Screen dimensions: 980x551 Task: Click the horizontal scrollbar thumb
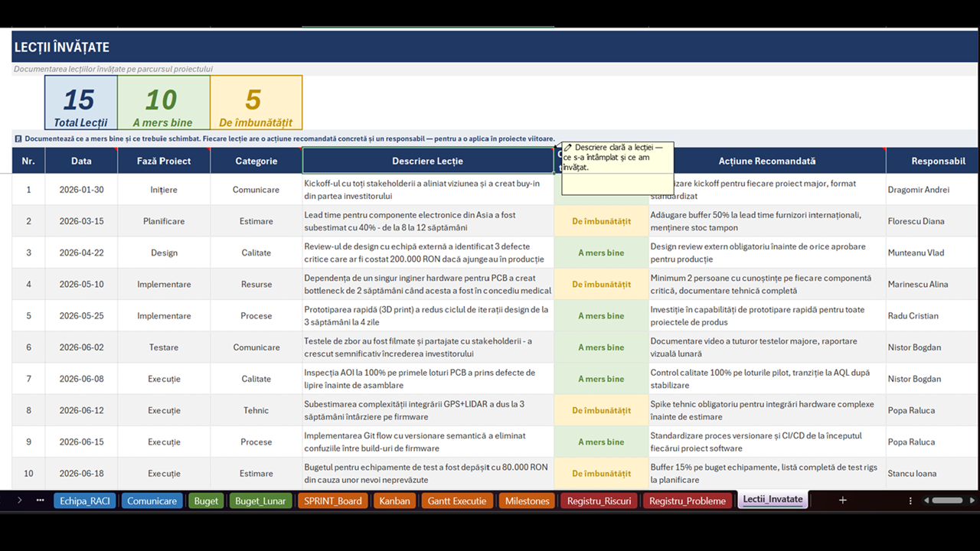coord(947,500)
